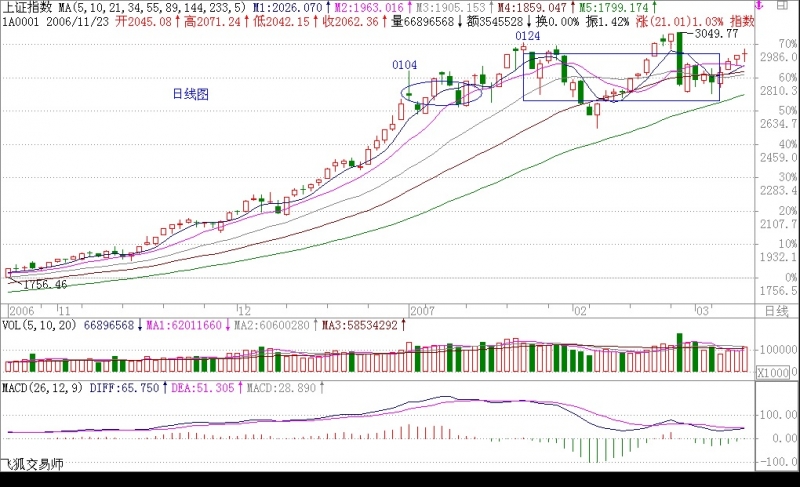
Task: Click the MACD(26,12,9) indicator label
Action: click(x=42, y=386)
